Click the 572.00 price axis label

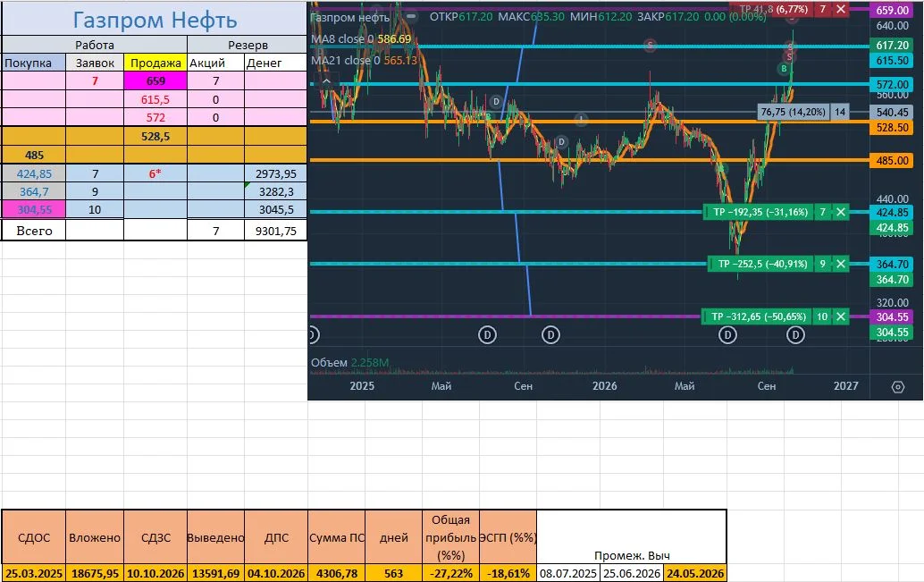coord(892,84)
